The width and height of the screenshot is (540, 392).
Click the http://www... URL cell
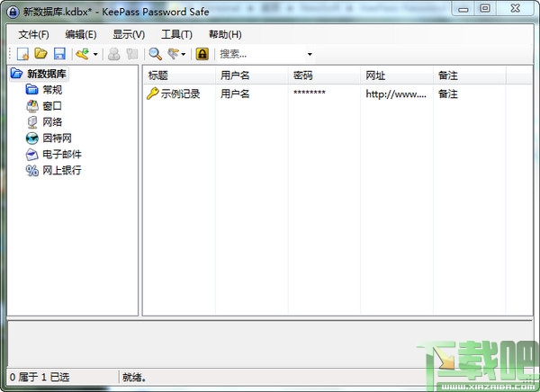396,94
